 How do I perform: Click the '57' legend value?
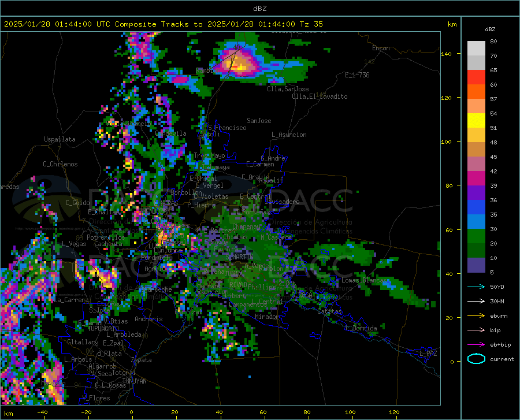tap(493, 99)
